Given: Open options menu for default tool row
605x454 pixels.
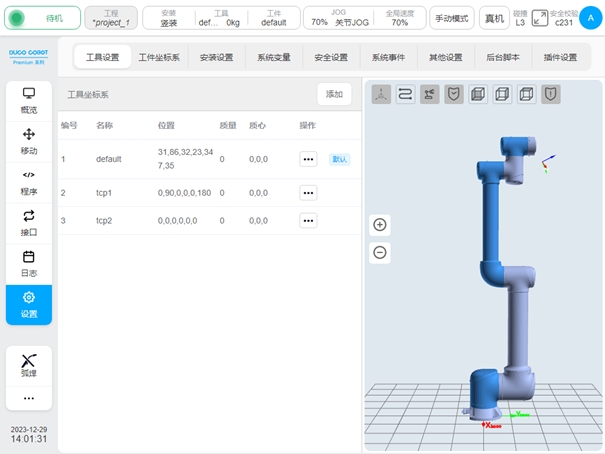Looking at the screenshot, I should (x=308, y=159).
